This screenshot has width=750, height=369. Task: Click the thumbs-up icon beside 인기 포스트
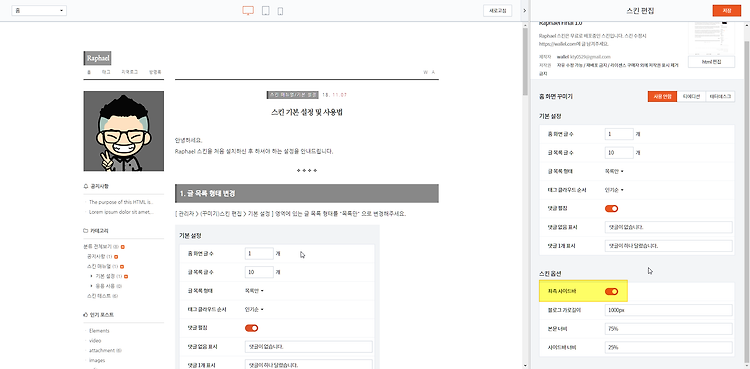[x=86, y=315]
